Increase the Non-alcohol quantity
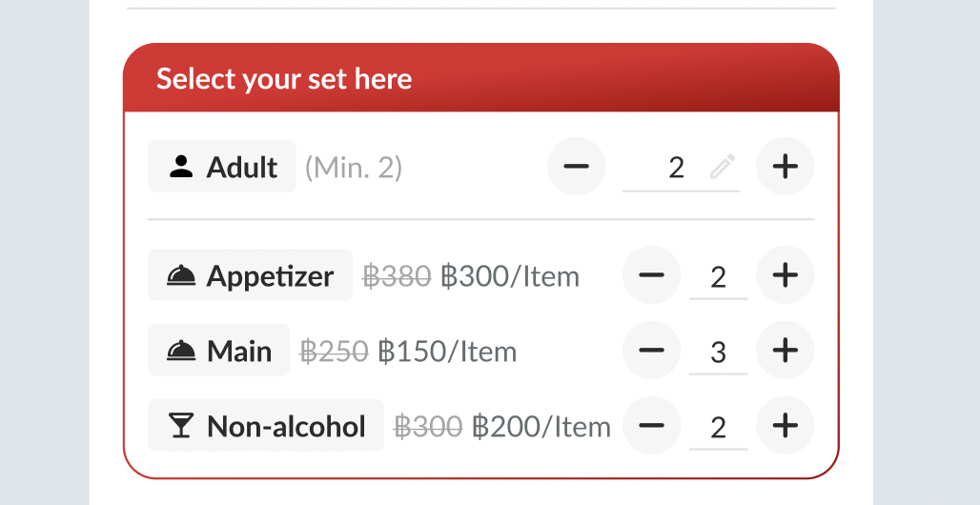Screen dimensions: 980x505 pyautogui.click(x=785, y=425)
